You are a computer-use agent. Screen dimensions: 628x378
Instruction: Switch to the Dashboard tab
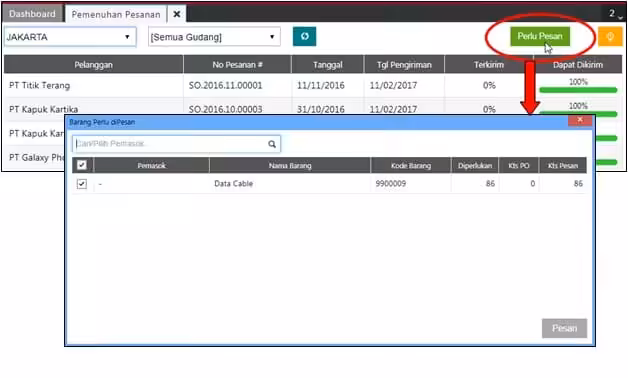[32, 14]
